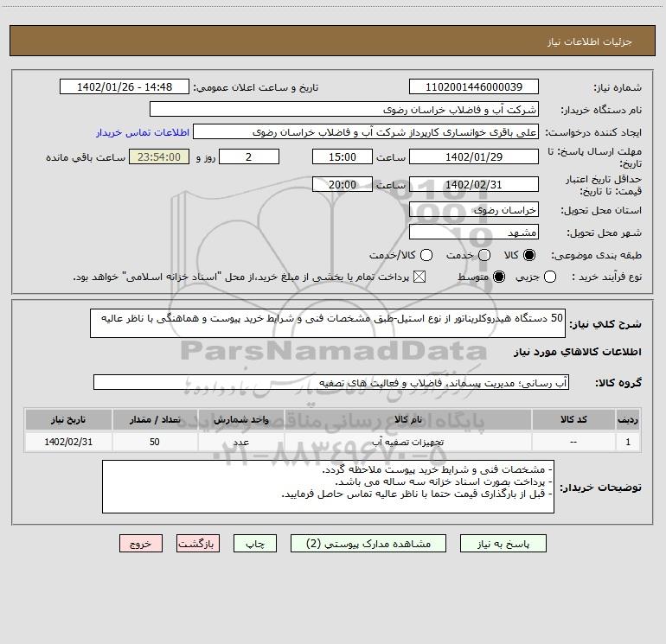The image size is (666, 644).
Task: Click the quantity cell showing 50
Action: tap(155, 442)
